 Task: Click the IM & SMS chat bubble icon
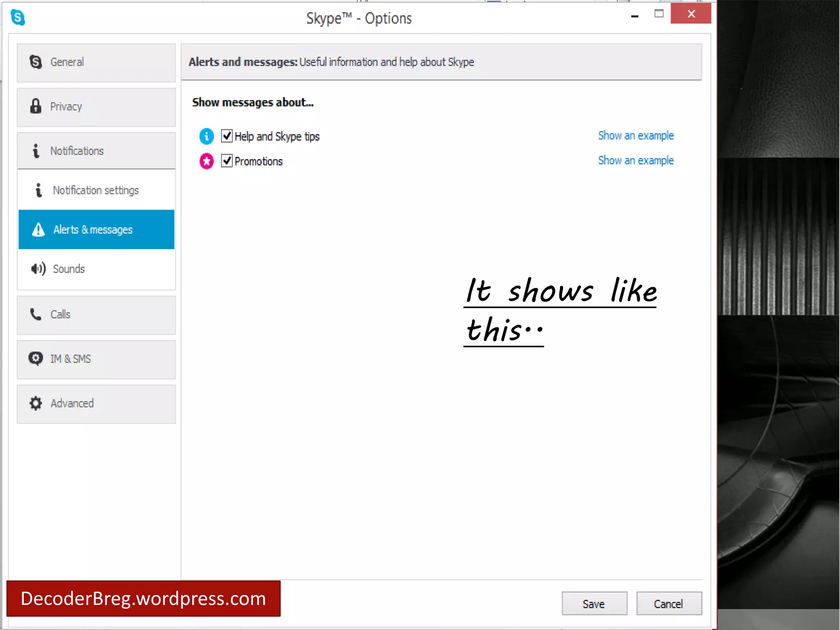[36, 358]
